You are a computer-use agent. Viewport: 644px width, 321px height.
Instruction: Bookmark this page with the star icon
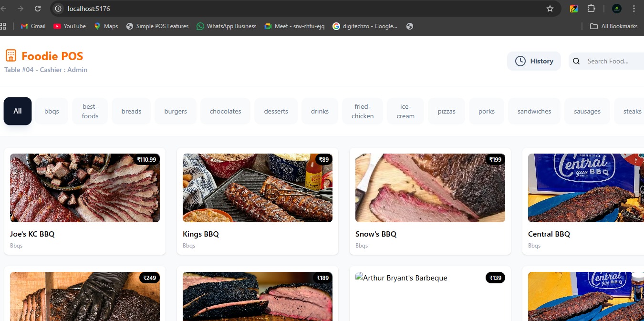pyautogui.click(x=550, y=9)
